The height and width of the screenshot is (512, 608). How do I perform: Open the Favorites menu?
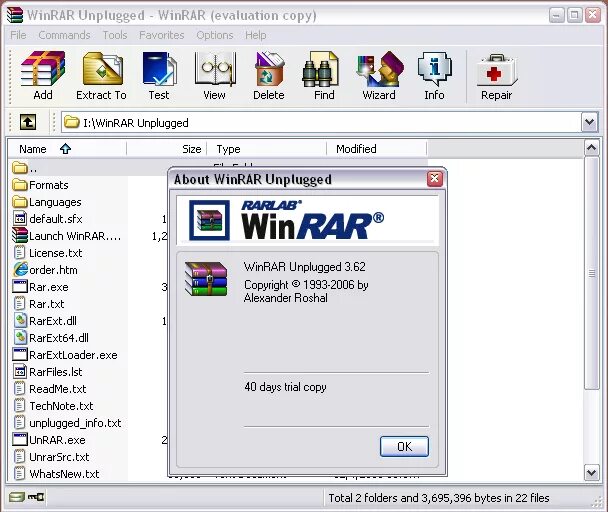(162, 35)
